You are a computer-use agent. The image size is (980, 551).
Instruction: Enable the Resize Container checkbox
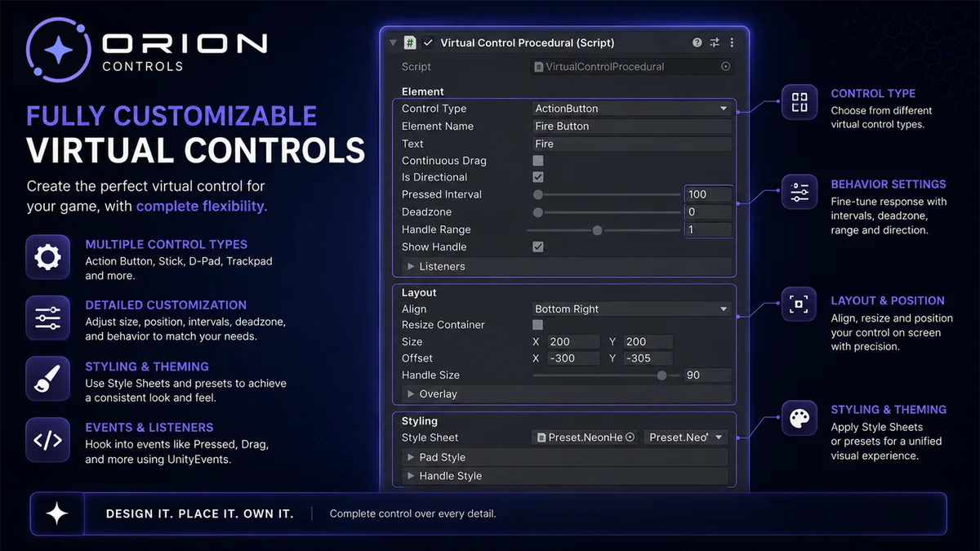(x=538, y=325)
